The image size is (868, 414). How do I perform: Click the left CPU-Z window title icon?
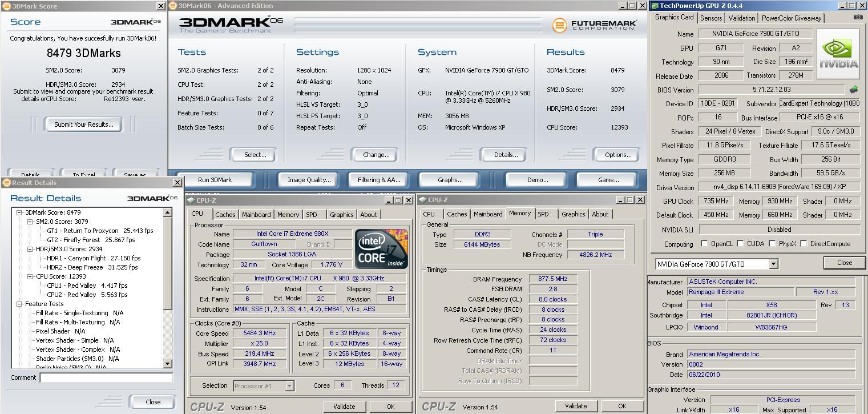pos(191,200)
